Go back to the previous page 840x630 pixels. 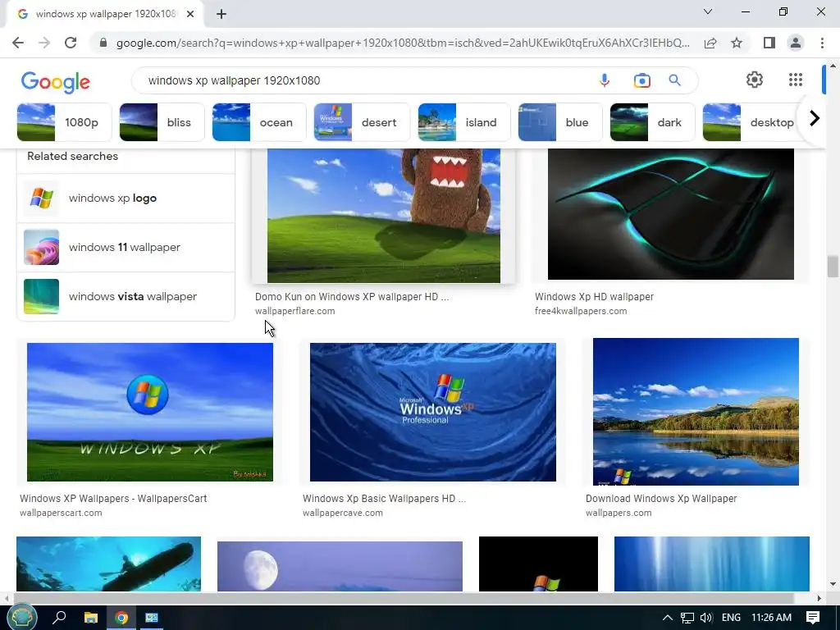[18, 43]
